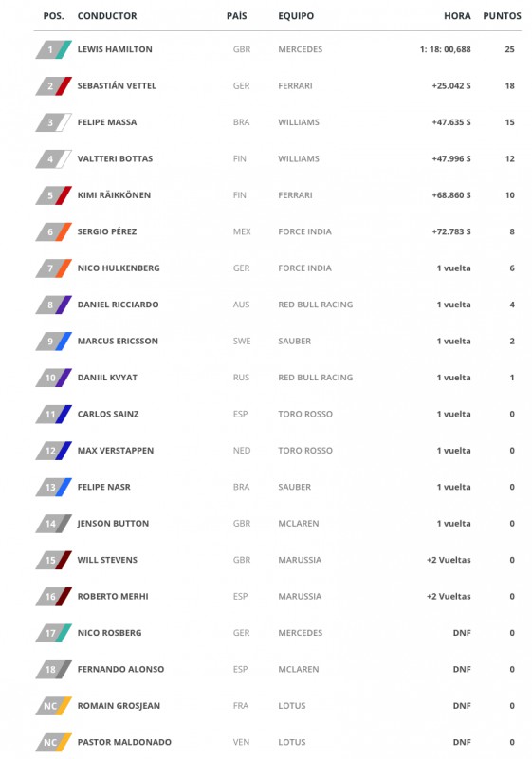The height and width of the screenshot is (759, 532).
Task: Select the HORA column header
Action: 457,15
